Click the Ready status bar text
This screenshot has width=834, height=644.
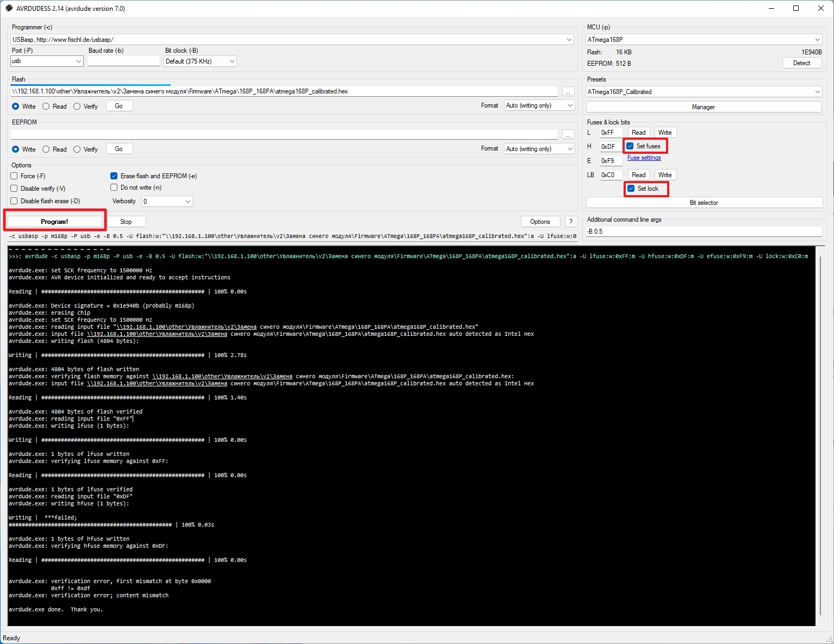(11, 638)
